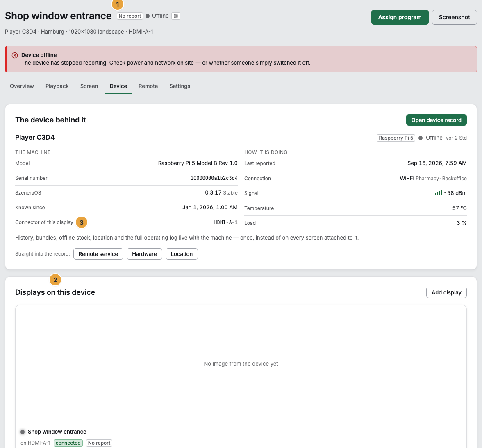Open the Playback tab
Screen dimensions: 482x448
[x=57, y=86]
